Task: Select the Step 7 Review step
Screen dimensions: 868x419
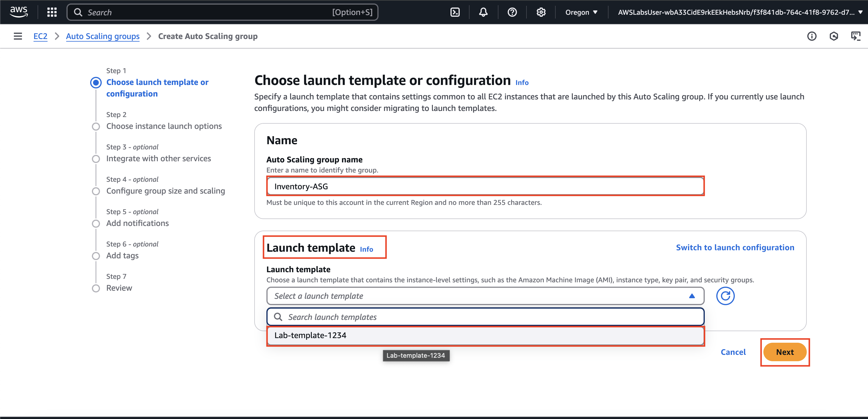Action: point(119,288)
